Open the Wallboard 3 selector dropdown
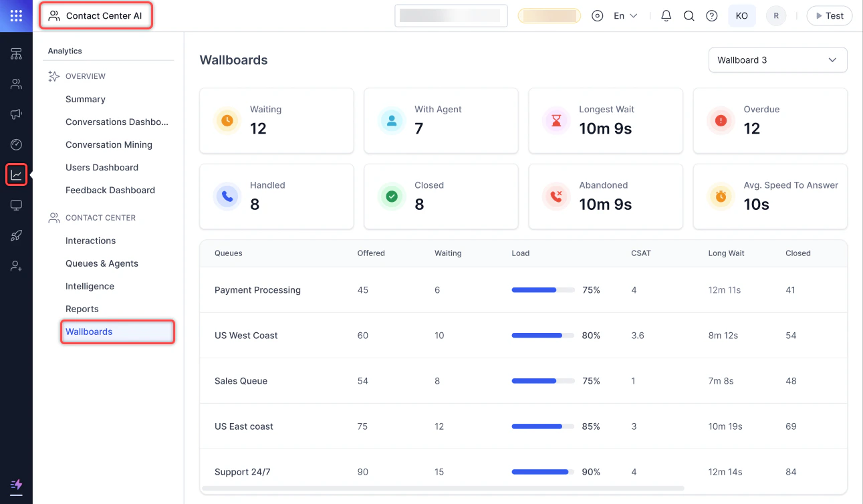Viewport: 863px width, 504px height. pos(777,59)
